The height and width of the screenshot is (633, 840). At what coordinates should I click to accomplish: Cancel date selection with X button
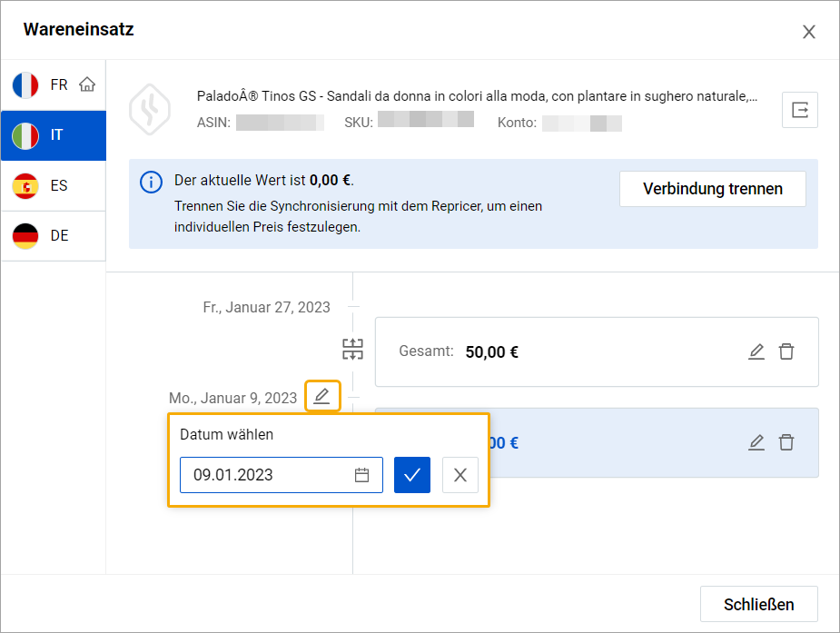tap(460, 475)
